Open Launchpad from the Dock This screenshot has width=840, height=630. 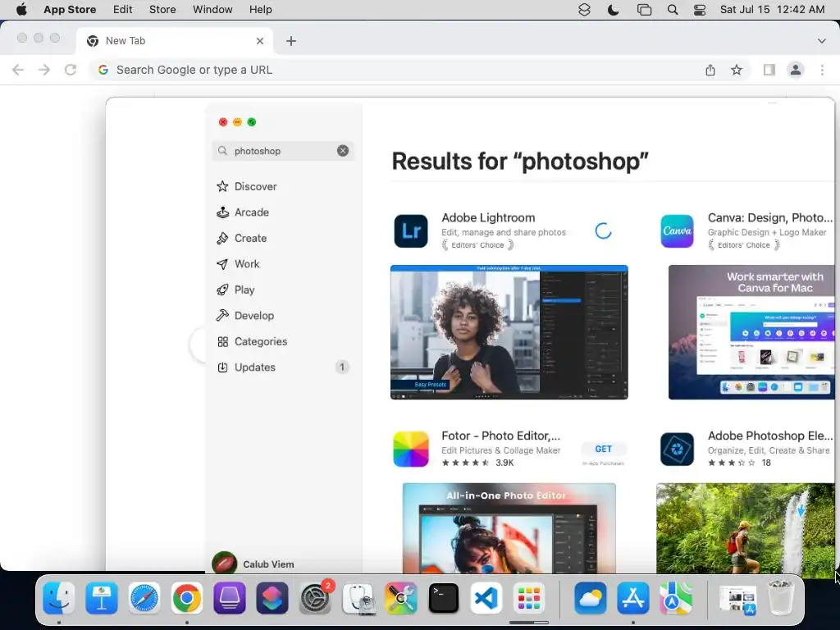529,598
